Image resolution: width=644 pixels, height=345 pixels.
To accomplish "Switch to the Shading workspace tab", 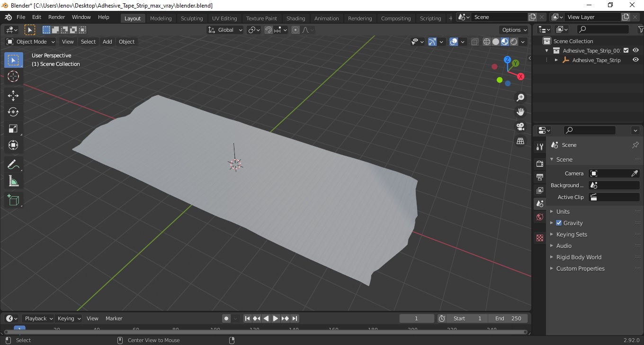I will tap(296, 18).
